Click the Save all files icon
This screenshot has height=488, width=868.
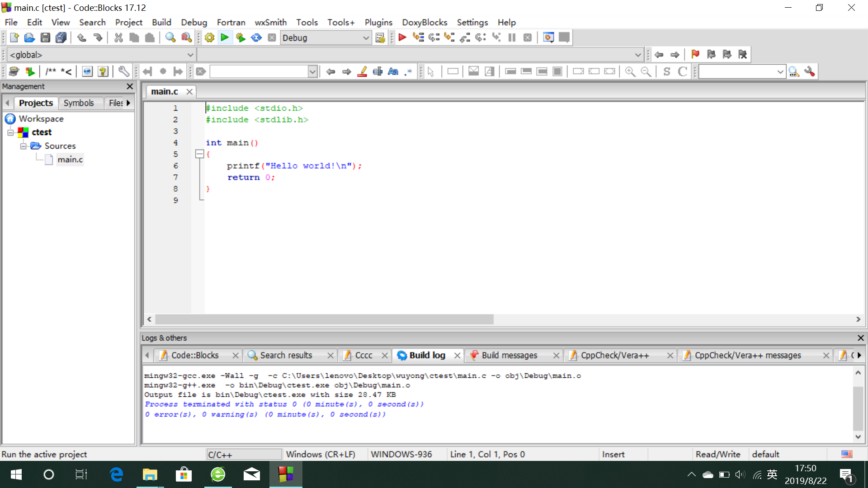[x=61, y=38]
